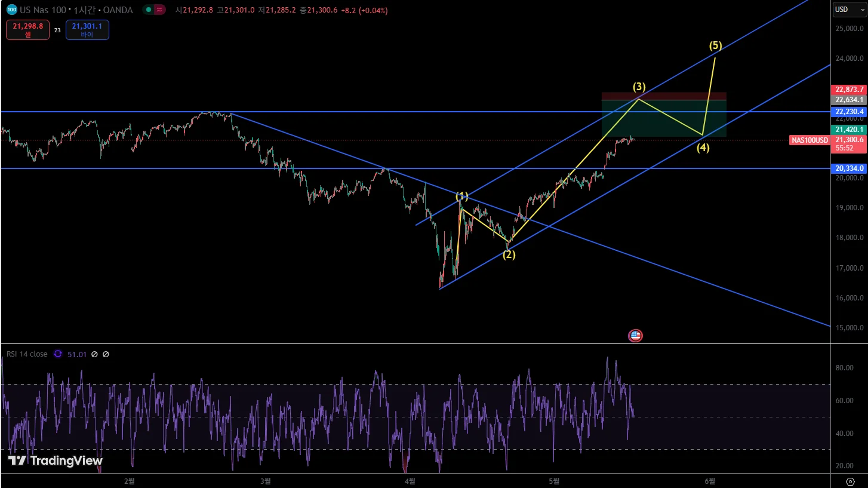
Task: Click the spread value 23
Action: point(57,30)
